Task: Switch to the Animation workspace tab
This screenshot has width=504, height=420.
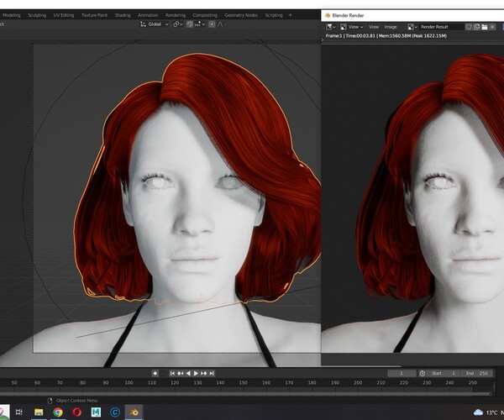Action: [x=148, y=15]
